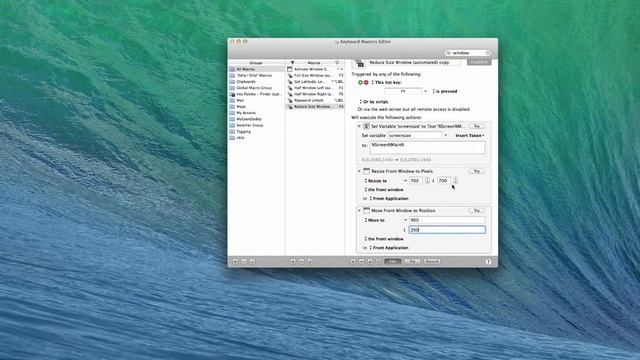This screenshot has height=360, width=640.
Task: Open the variable name dropdown arrow beside 'screensize'
Action: pos(446,136)
